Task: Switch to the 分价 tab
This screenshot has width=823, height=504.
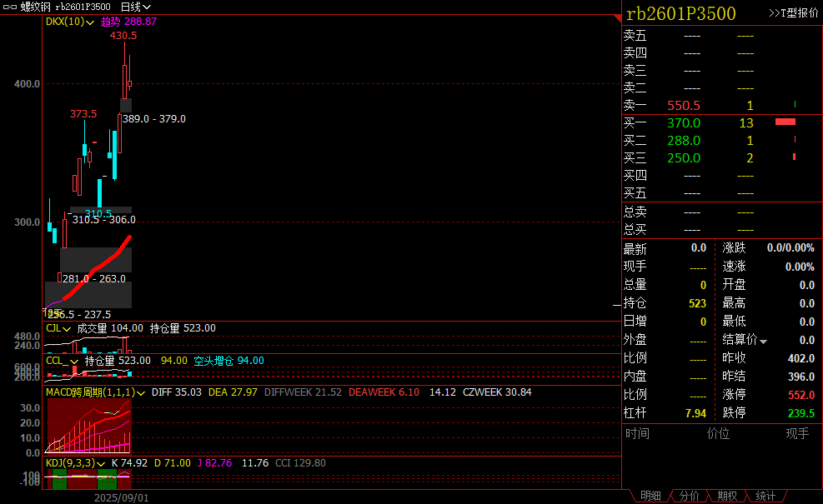Action: pyautogui.click(x=689, y=496)
